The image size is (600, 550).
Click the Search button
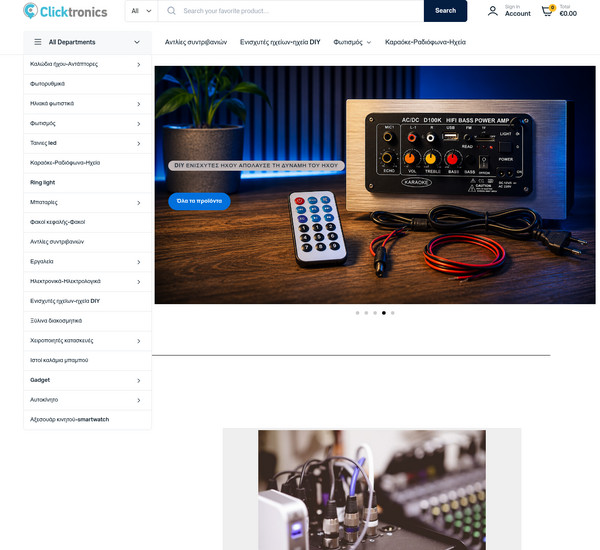point(445,11)
